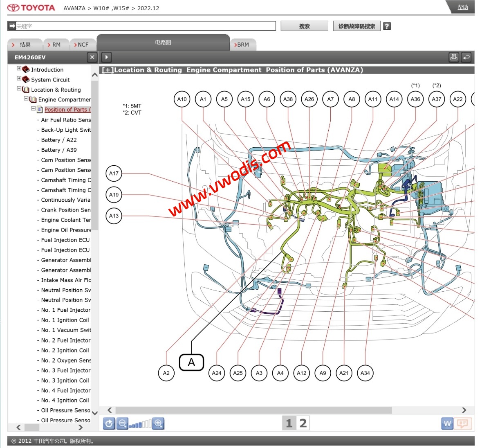Click the question mark help icon
Image resolution: width=482 pixels, height=448 pixels.
point(387,26)
